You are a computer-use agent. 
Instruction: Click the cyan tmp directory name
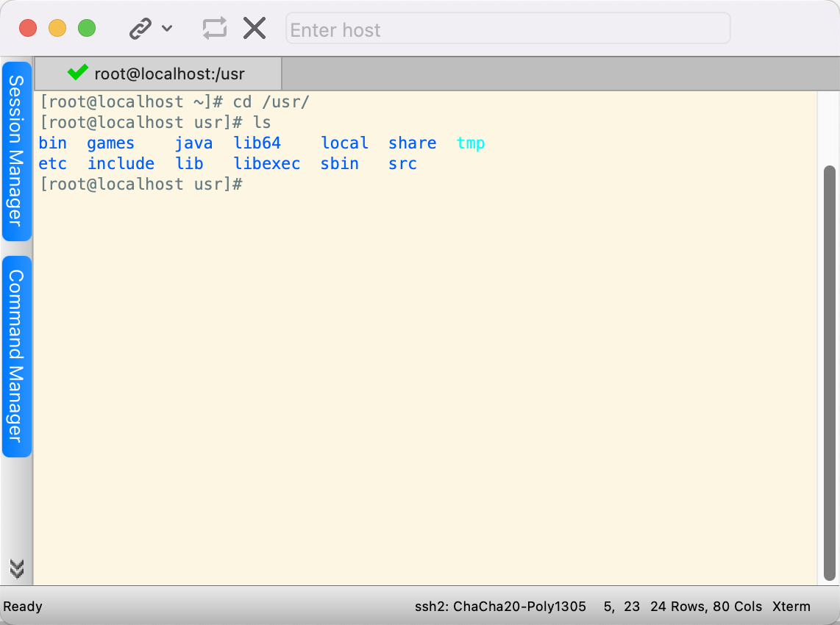click(471, 143)
